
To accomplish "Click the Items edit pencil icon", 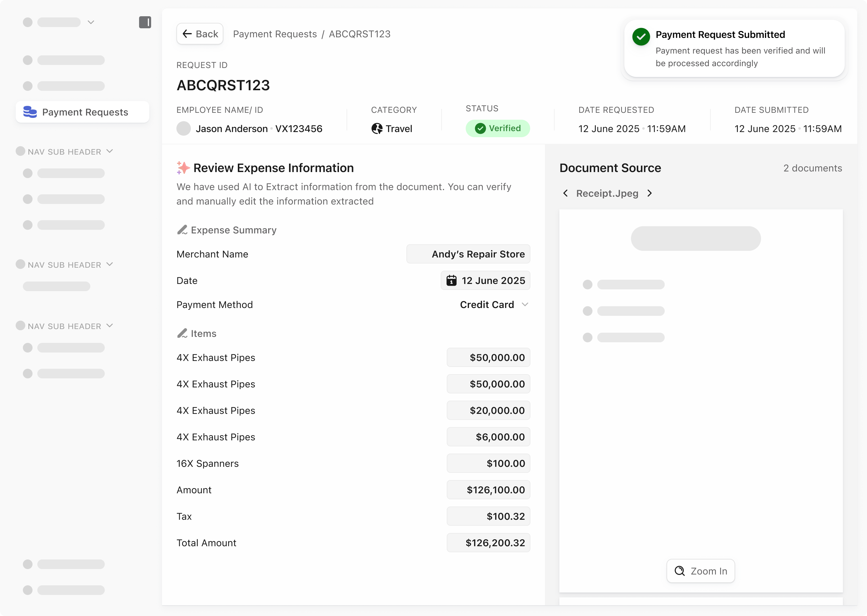I will click(x=182, y=333).
